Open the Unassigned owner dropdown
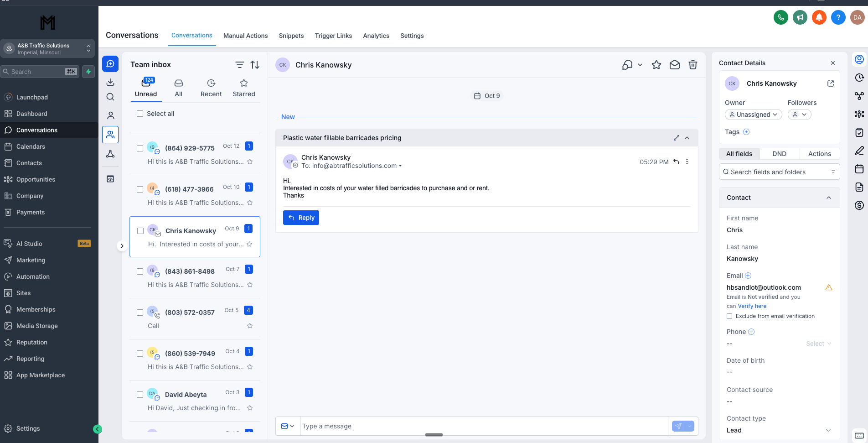Screen dimensions: 868x443 (753, 115)
